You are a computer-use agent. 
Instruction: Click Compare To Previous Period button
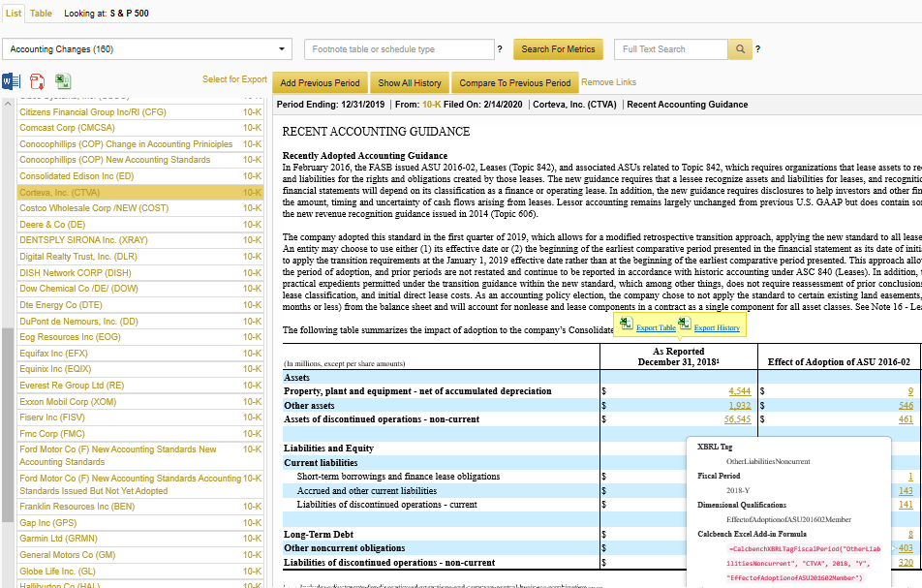point(514,83)
